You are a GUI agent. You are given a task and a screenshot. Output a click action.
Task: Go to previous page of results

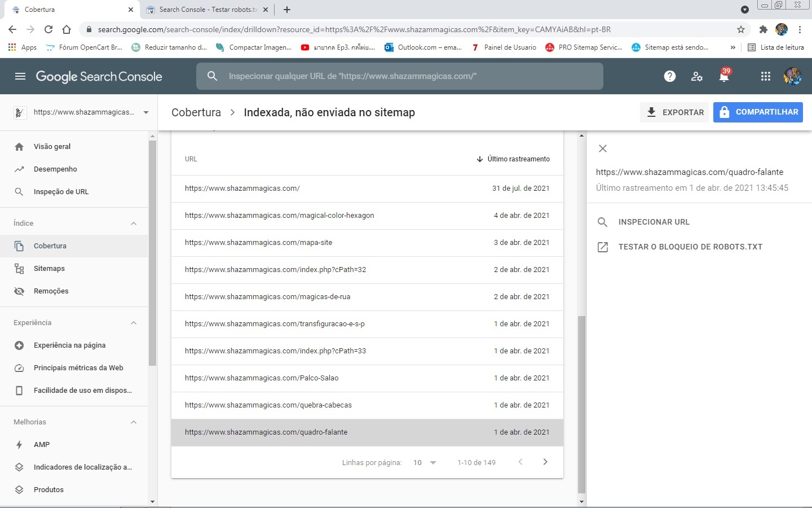click(520, 462)
